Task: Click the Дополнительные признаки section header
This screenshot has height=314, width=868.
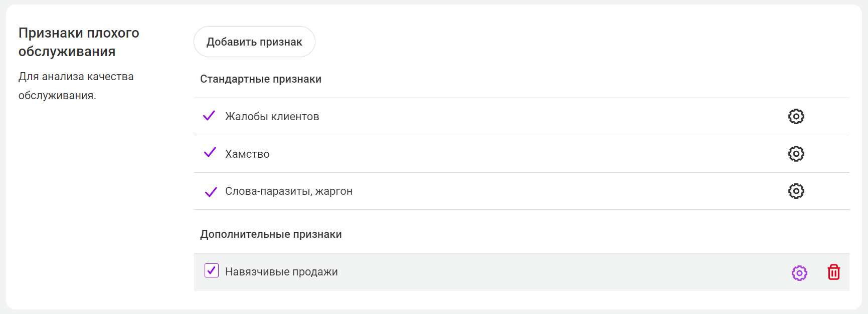Action: pyautogui.click(x=271, y=234)
